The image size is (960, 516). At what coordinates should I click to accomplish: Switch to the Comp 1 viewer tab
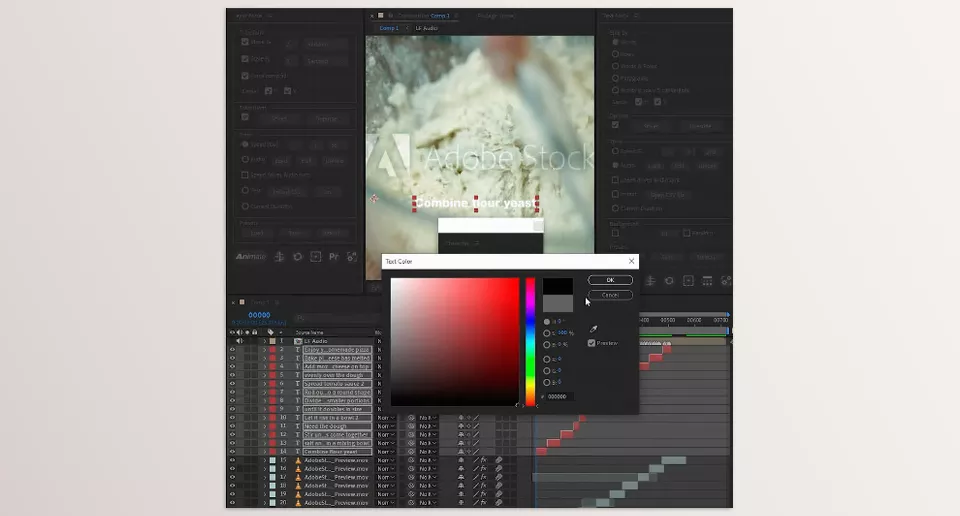pyautogui.click(x=389, y=28)
